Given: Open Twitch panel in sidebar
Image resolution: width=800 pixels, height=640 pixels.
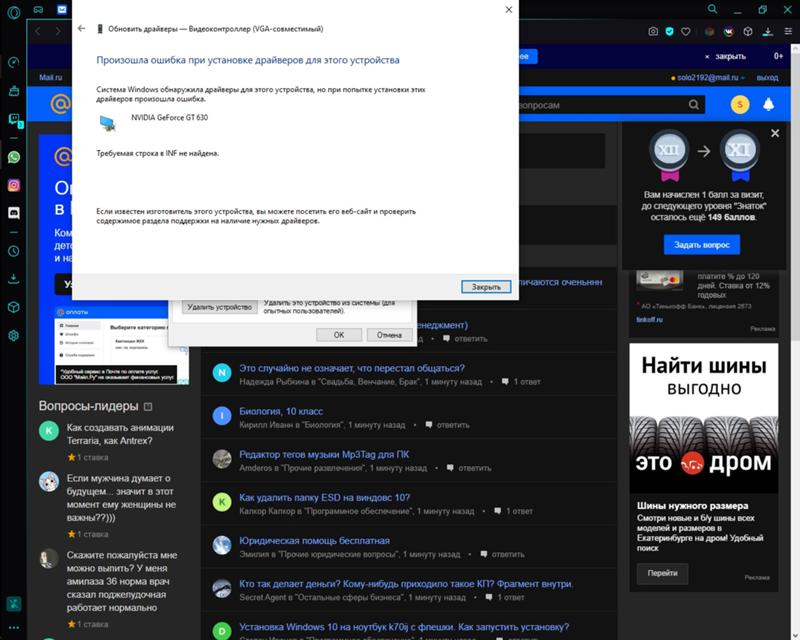Looking at the screenshot, I should point(14,119).
